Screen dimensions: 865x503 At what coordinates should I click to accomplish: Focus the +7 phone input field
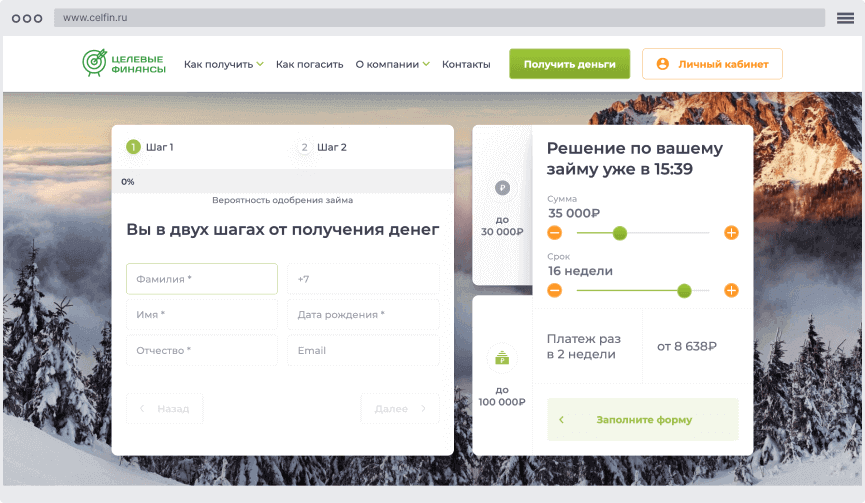(x=363, y=279)
